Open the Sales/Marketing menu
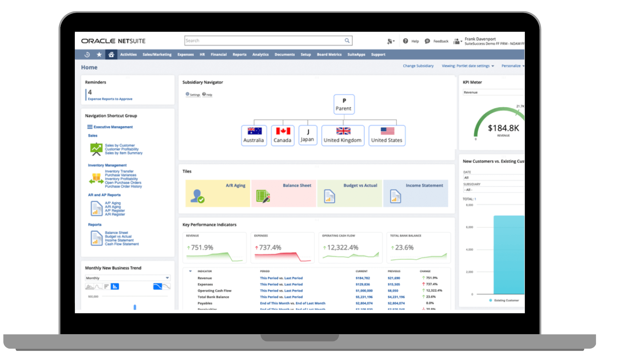 point(157,55)
